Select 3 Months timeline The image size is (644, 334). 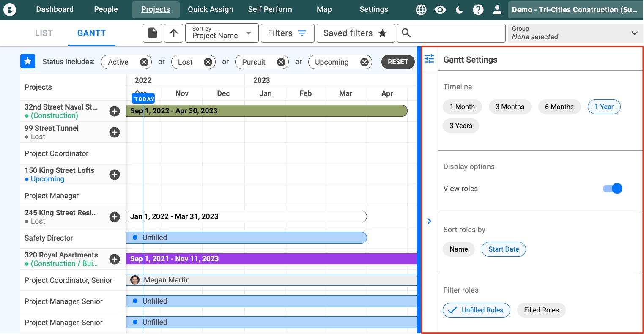click(x=510, y=107)
